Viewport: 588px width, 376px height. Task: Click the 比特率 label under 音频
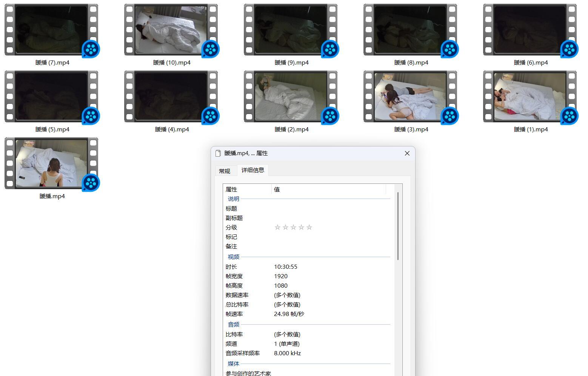point(234,334)
